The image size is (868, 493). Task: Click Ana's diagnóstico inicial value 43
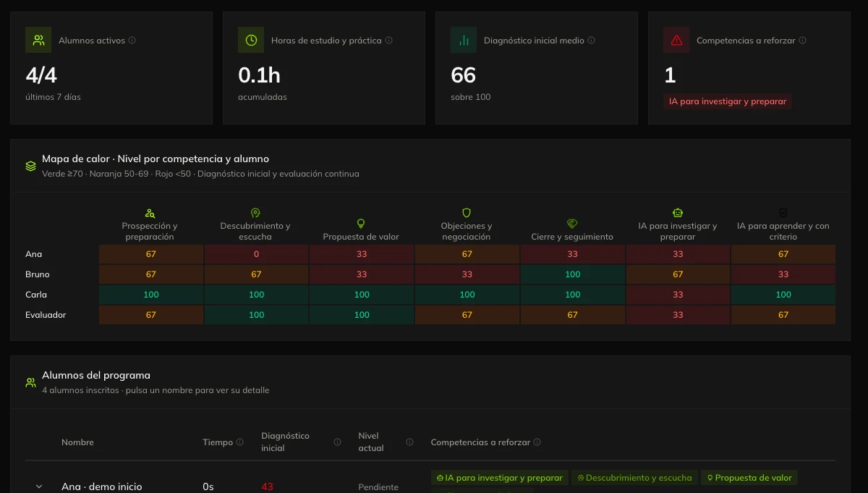tap(268, 486)
